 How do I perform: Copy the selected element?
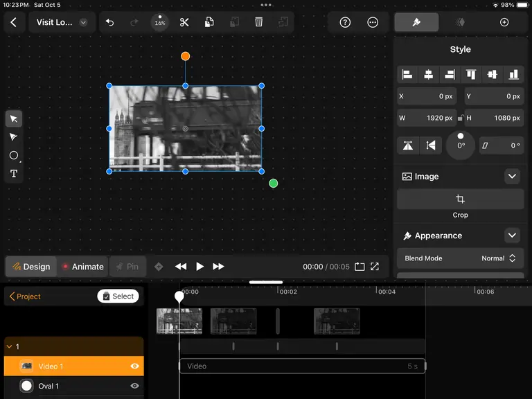[209, 22]
